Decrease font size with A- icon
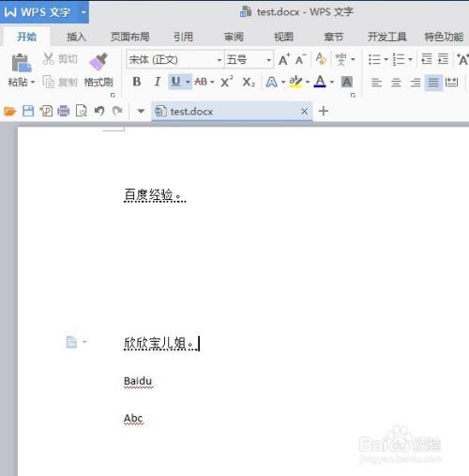 (x=300, y=59)
